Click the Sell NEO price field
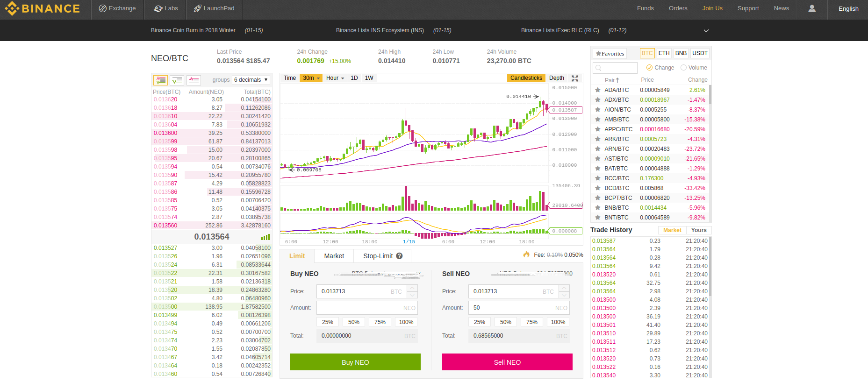The image size is (868, 389). [x=514, y=291]
